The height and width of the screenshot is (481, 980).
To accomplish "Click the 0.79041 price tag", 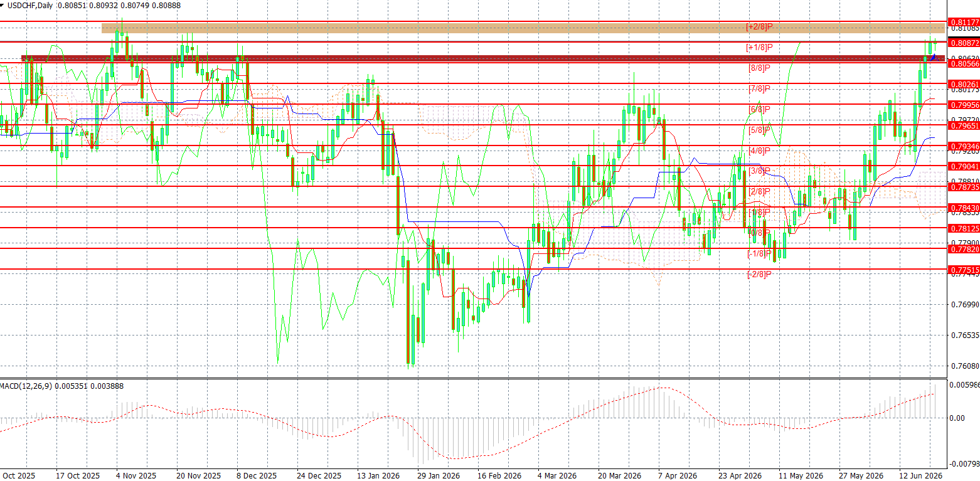I will (965, 166).
